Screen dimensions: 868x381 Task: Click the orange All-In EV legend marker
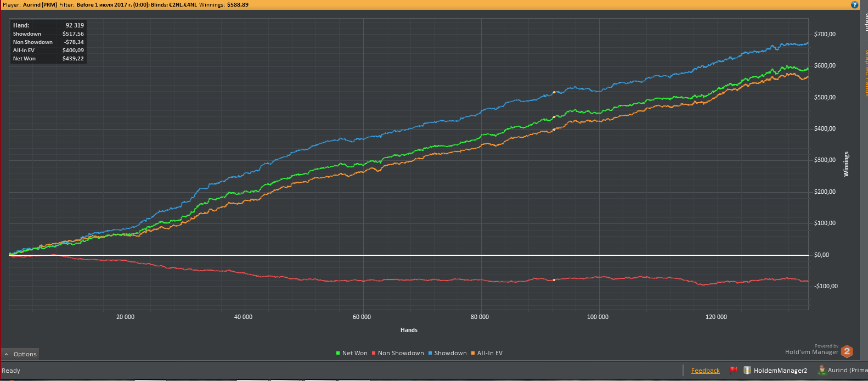pyautogui.click(x=473, y=353)
